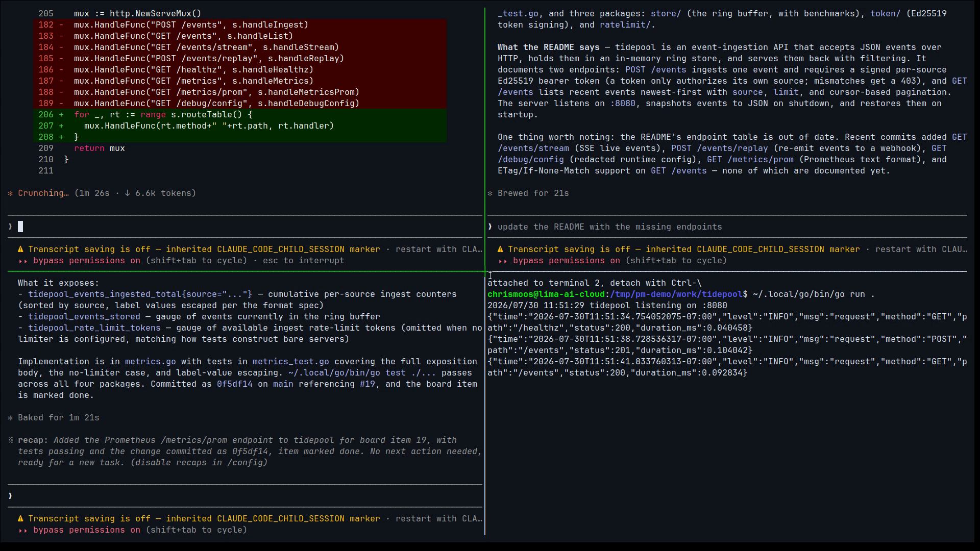
Task: Click removed diff line 185 with handleReplay
Action: (x=240, y=59)
